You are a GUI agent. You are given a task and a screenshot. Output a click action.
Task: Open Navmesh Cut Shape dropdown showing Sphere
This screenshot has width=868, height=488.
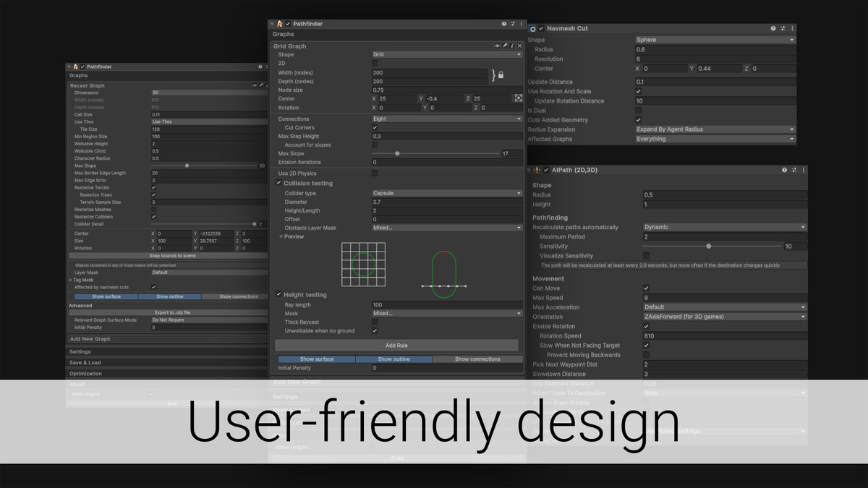pyautogui.click(x=715, y=40)
